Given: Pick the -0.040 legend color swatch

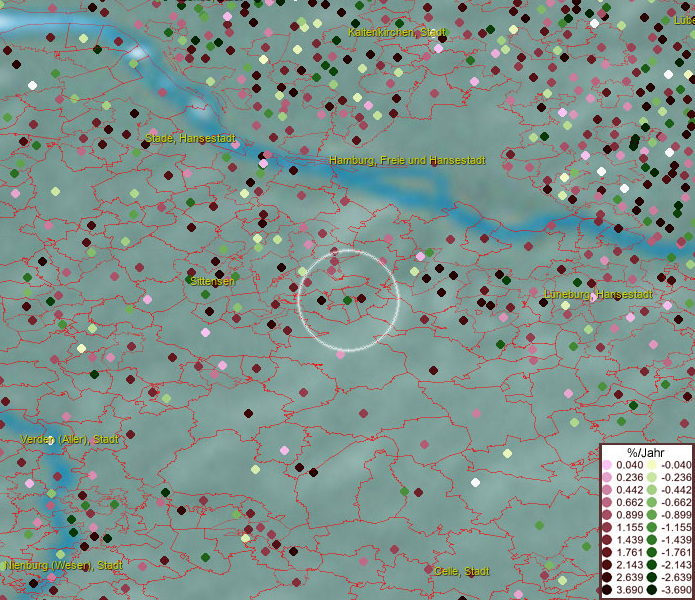Looking at the screenshot, I should click(652, 465).
